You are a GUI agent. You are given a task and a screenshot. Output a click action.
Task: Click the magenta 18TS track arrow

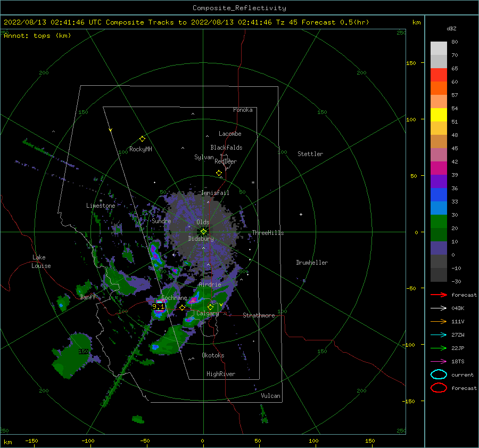coord(439,362)
